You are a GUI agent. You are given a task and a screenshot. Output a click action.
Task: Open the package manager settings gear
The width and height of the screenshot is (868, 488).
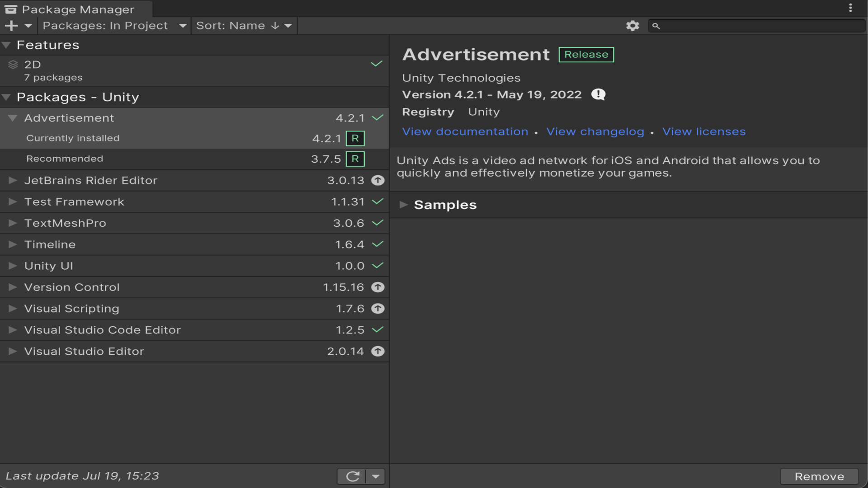click(x=632, y=26)
